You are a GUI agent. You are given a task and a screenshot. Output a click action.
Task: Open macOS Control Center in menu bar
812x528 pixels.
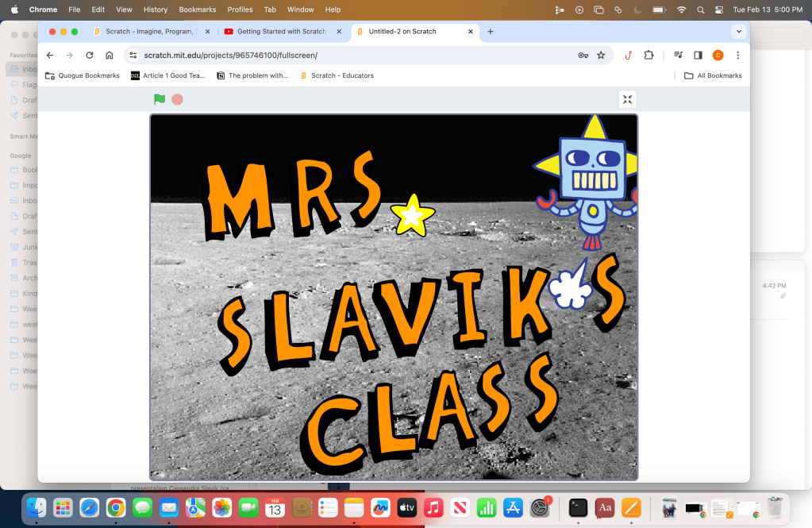(719, 10)
